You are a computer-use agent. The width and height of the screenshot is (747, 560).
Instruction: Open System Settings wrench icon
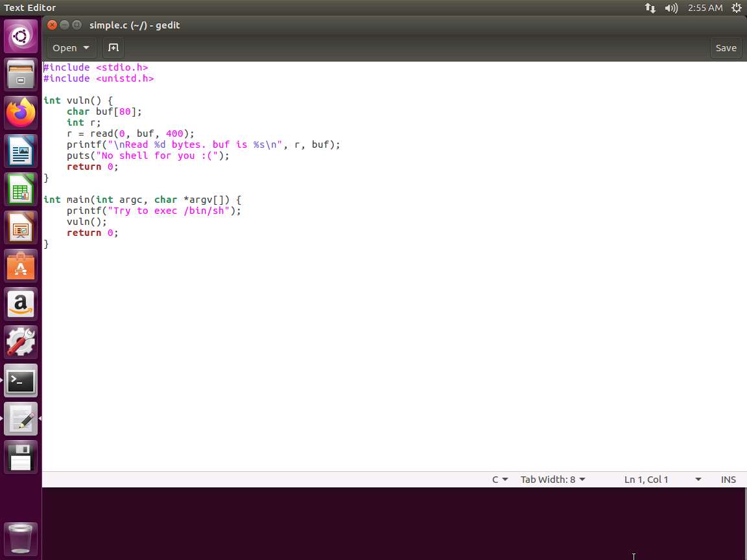pyautogui.click(x=21, y=342)
